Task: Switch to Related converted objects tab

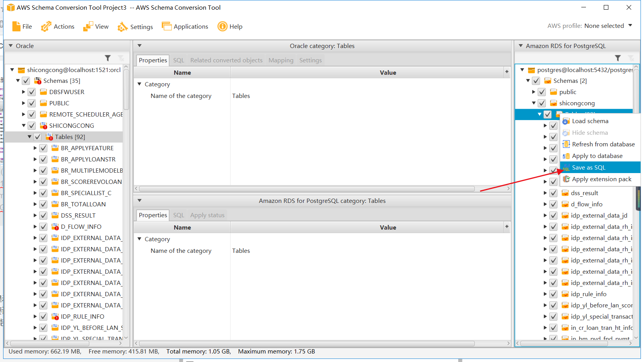Action: [x=226, y=60]
